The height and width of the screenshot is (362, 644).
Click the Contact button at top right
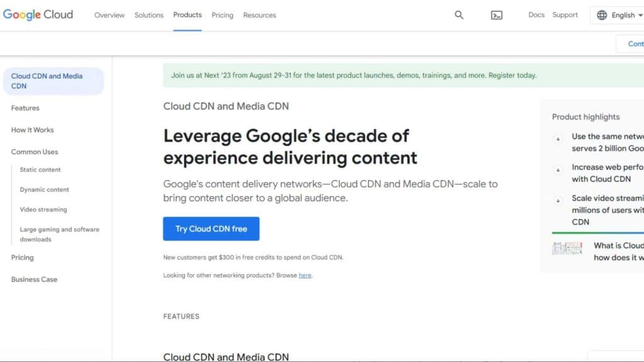(630, 43)
